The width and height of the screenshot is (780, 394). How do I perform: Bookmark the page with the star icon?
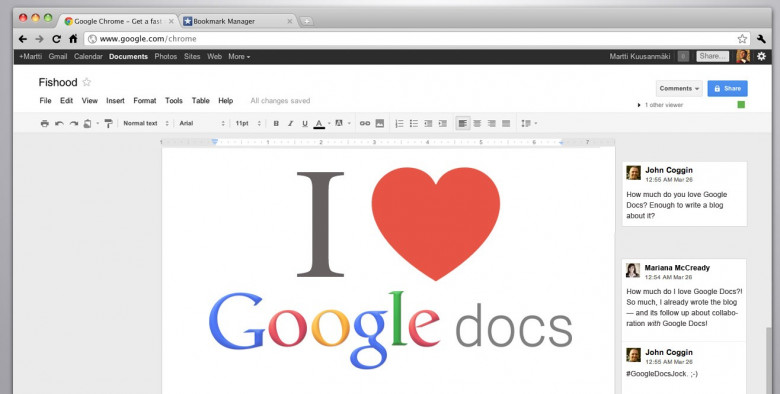click(x=742, y=39)
